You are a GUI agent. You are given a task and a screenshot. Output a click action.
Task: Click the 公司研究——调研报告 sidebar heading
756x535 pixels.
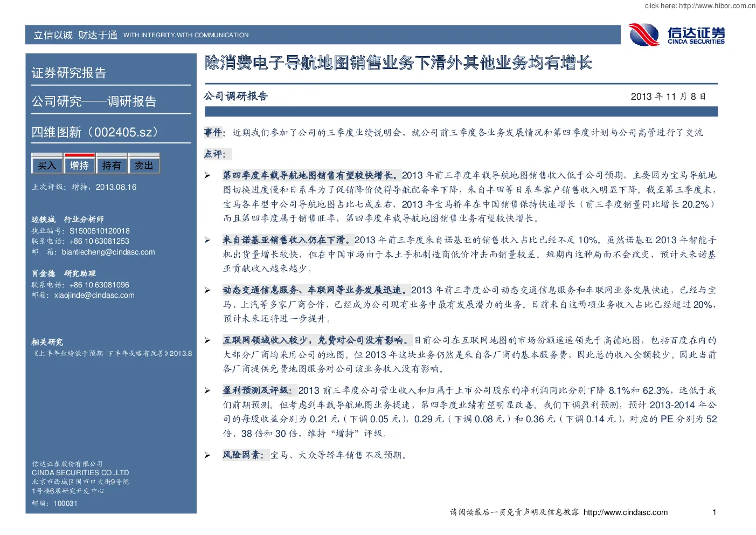[x=94, y=101]
